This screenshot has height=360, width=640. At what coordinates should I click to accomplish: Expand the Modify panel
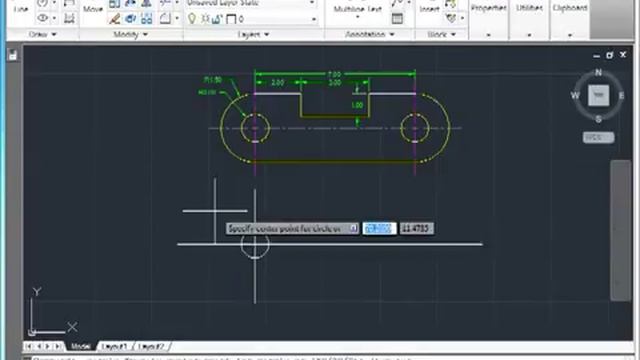point(131,34)
